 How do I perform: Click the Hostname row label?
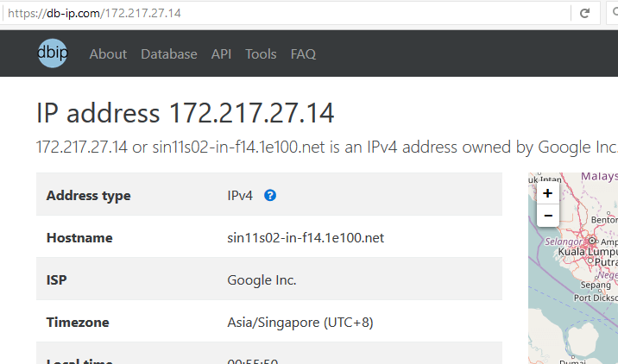pyautogui.click(x=79, y=237)
